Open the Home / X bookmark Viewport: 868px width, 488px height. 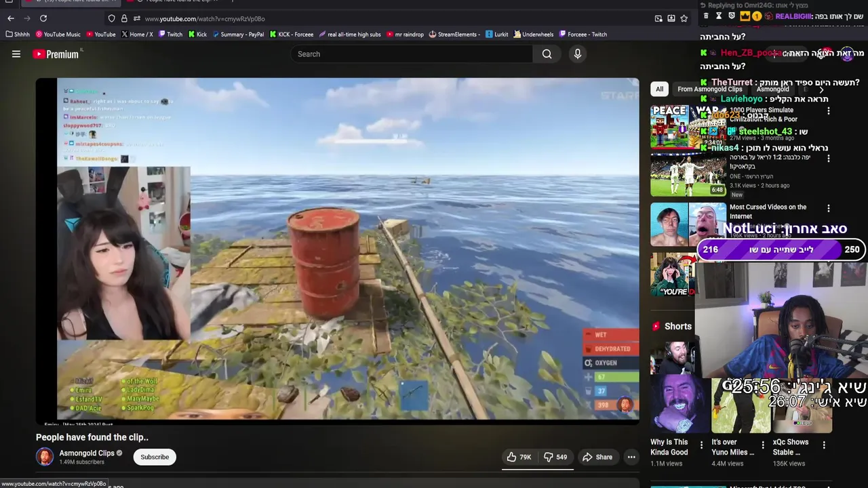pos(137,34)
